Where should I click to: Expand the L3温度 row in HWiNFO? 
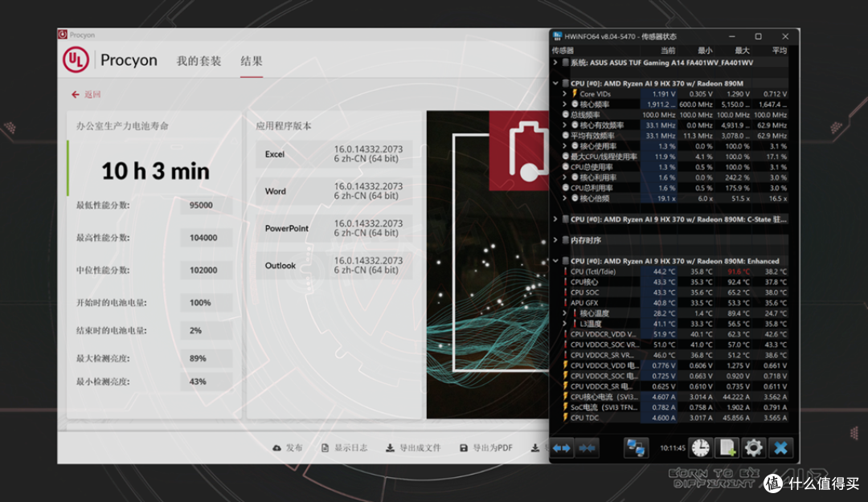(x=565, y=324)
